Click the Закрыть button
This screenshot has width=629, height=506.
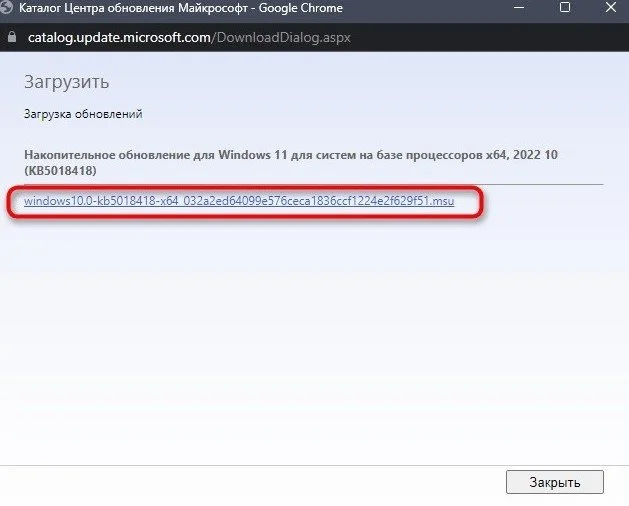point(555,482)
